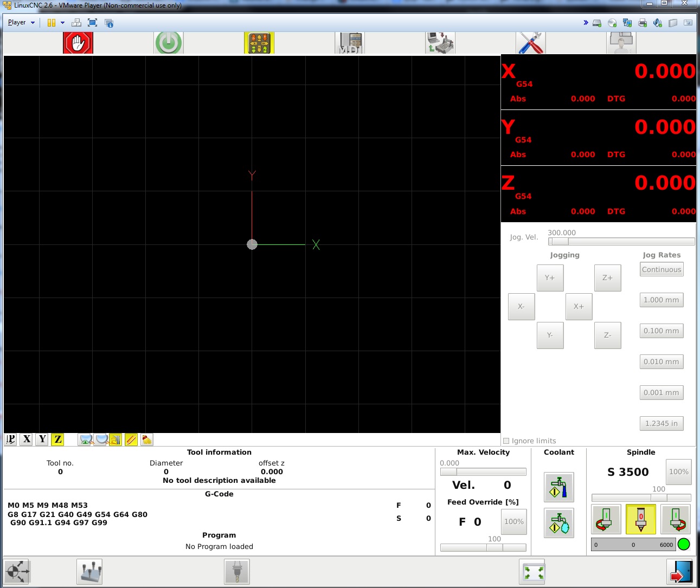Open the tool change icon in bottom bar
This screenshot has width=700, height=588.
point(237,572)
